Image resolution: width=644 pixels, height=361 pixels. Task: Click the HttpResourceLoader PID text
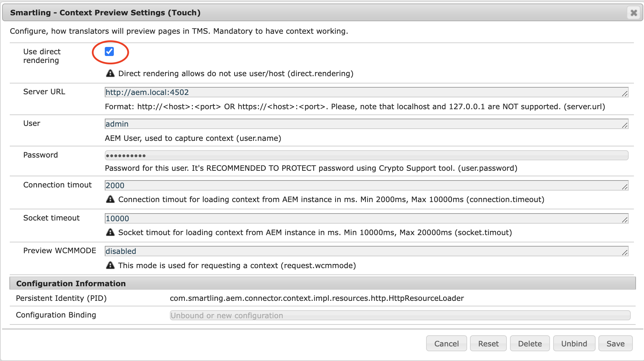[317, 298]
